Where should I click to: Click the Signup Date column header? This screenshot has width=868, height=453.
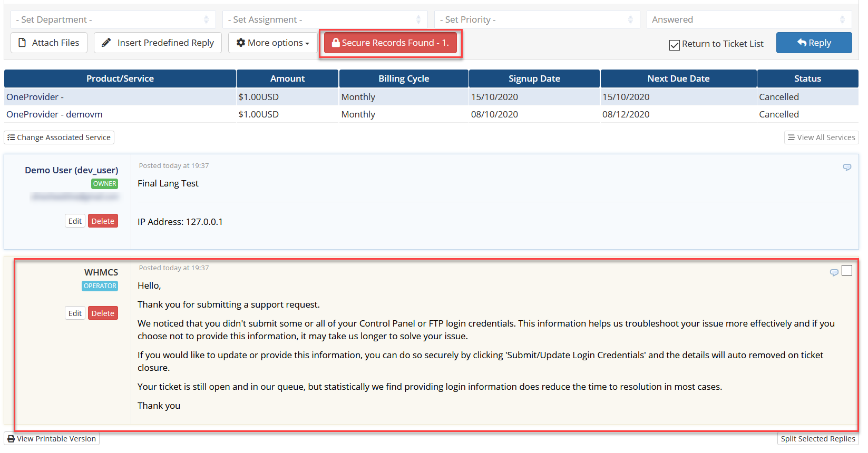(x=534, y=78)
